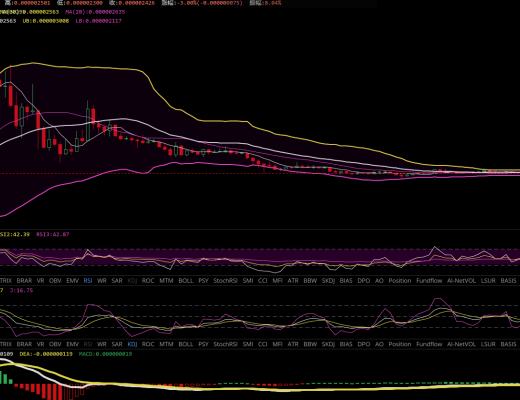Image resolution: width=520 pixels, height=400 pixels.
Task: Choose VR in the row beneath the KDJ chart
Action: 40,344
